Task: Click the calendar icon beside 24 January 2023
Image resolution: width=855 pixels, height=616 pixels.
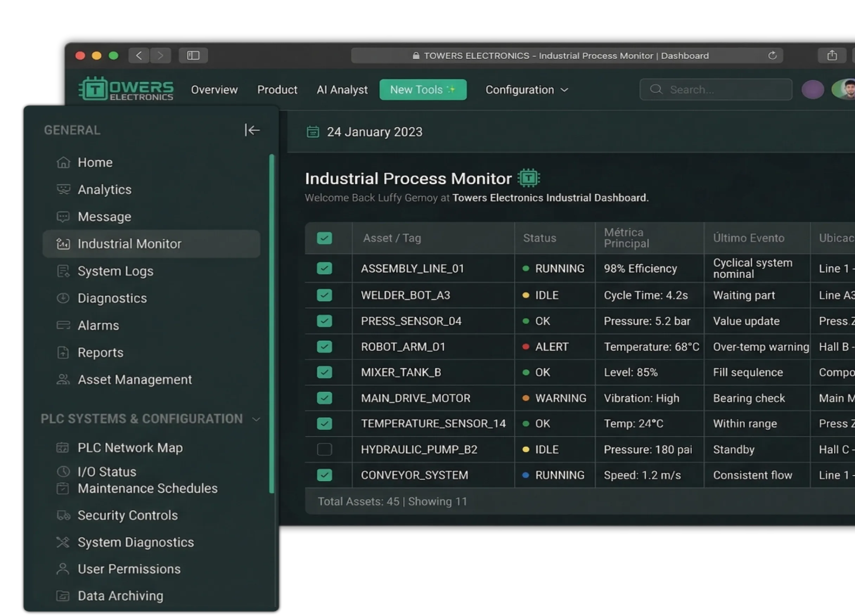Action: coord(313,131)
